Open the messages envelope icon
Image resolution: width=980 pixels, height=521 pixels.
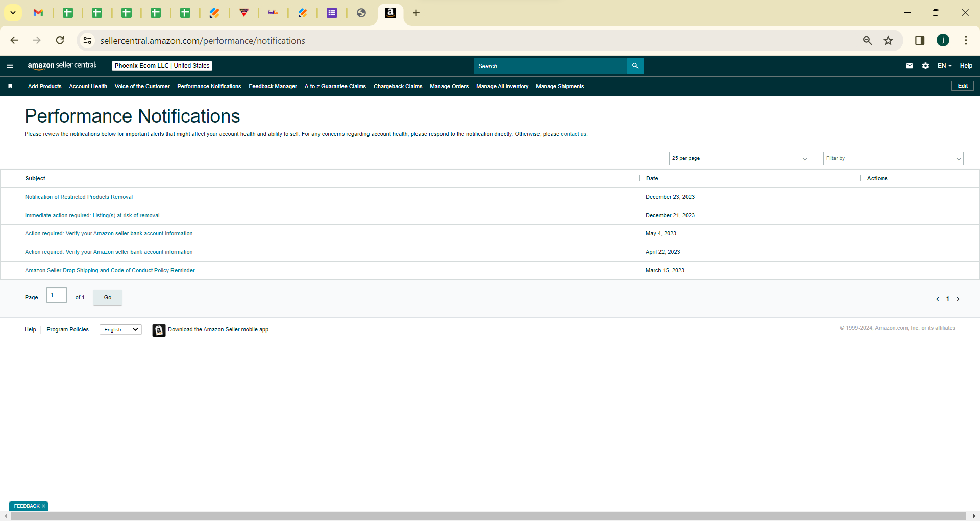(910, 66)
